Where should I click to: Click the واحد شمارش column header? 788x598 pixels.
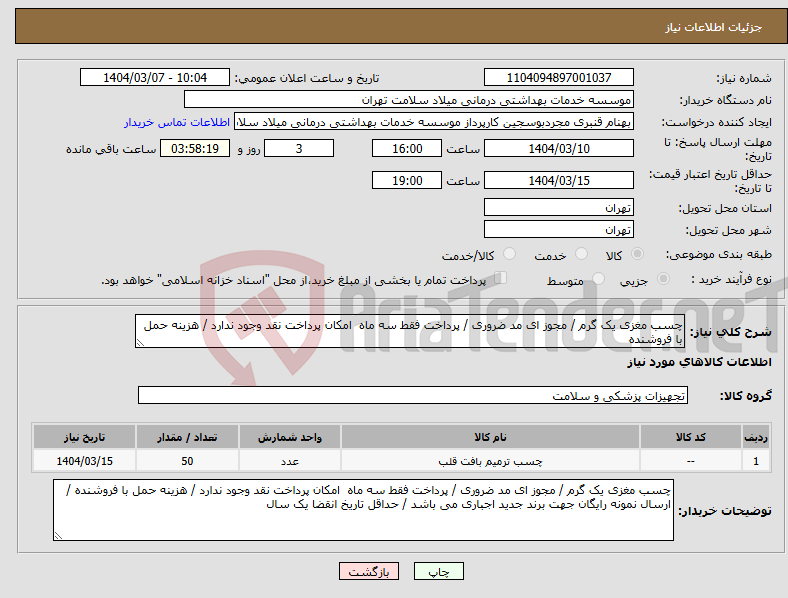290,437
